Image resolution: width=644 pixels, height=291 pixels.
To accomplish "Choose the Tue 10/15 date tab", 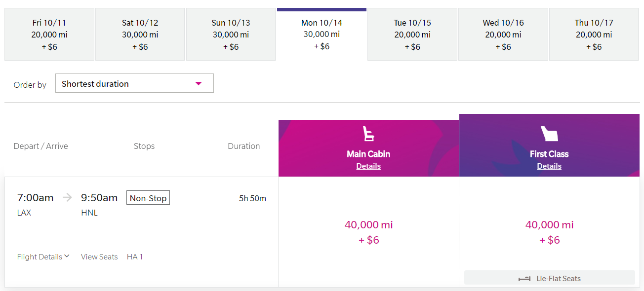I will click(412, 35).
